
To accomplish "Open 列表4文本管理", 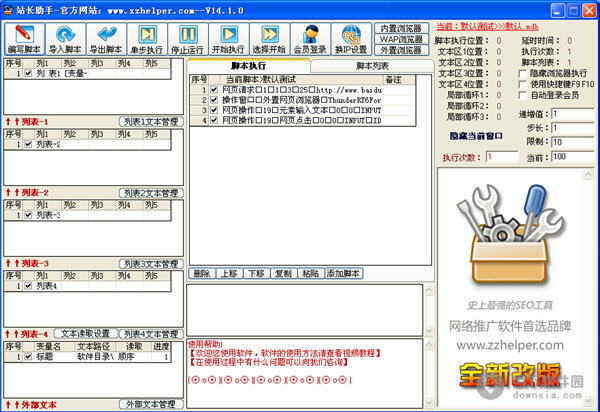I will 151,334.
